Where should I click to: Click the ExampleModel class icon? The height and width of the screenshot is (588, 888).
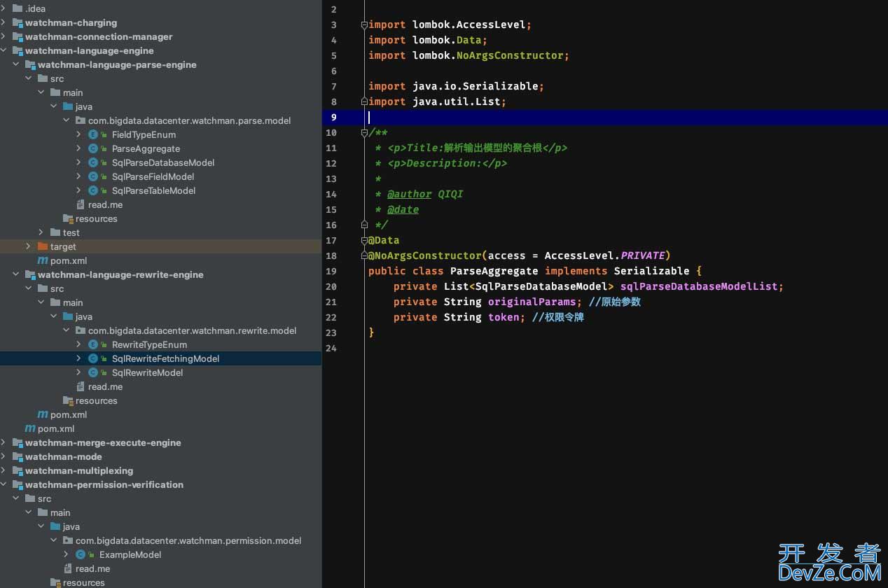[x=81, y=554]
